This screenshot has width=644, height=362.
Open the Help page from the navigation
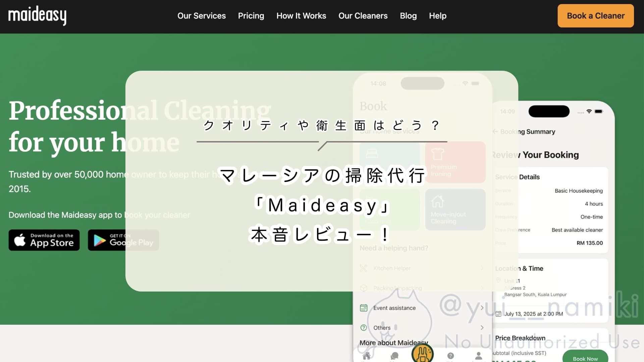pyautogui.click(x=438, y=16)
